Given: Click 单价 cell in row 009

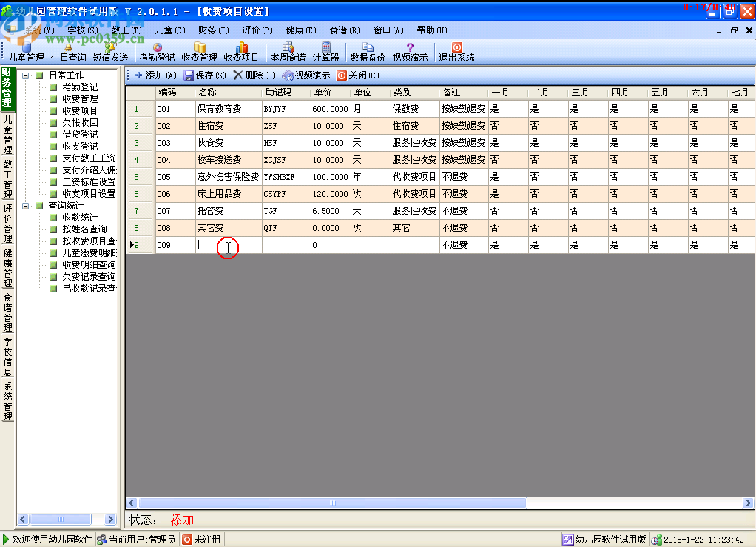Looking at the screenshot, I should 331,245.
